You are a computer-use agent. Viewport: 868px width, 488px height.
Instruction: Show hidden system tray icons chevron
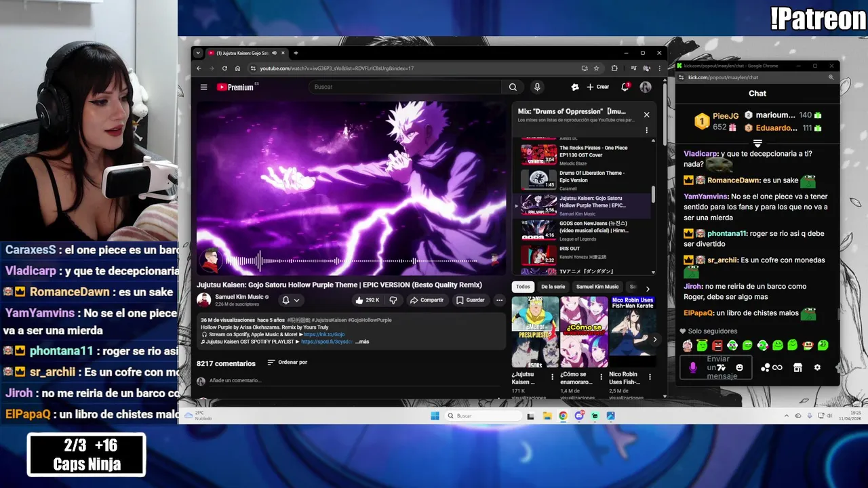787,415
